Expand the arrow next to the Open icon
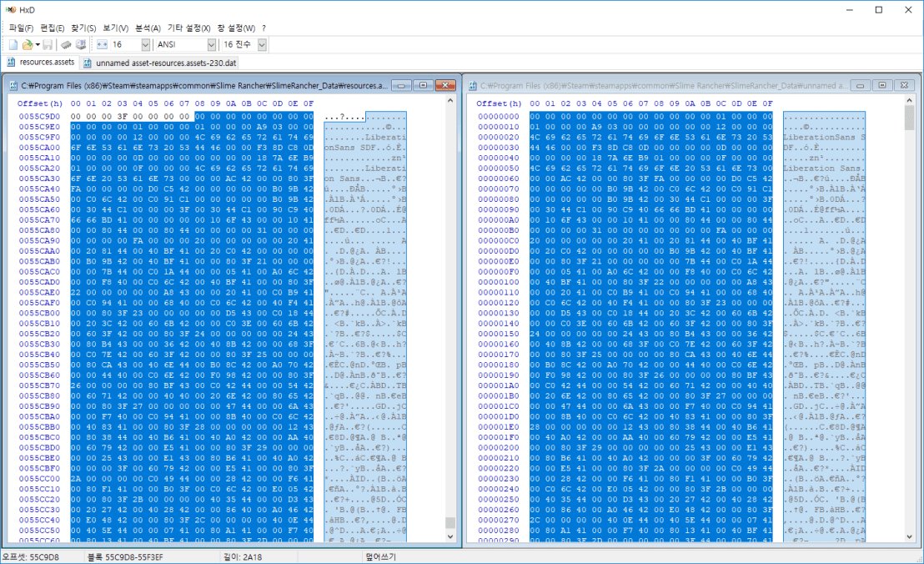This screenshot has width=924, height=564. click(36, 43)
